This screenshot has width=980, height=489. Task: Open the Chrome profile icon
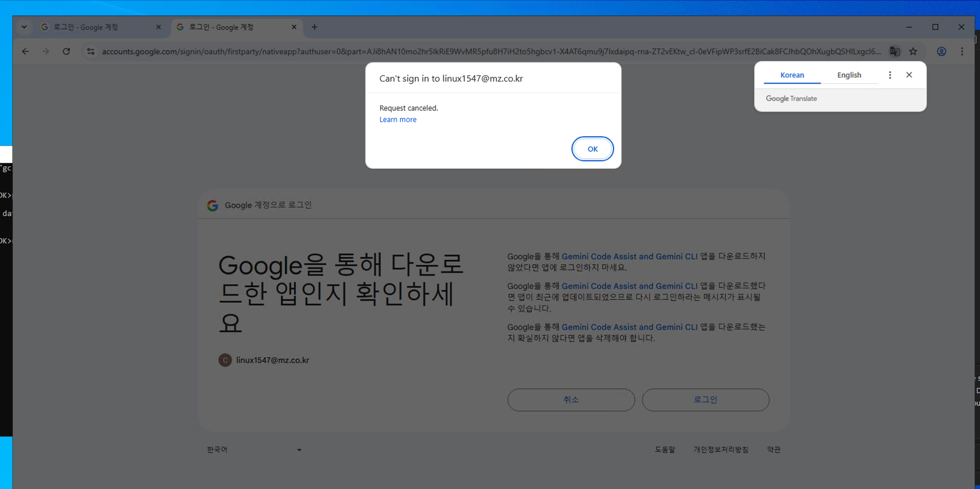[x=942, y=51]
